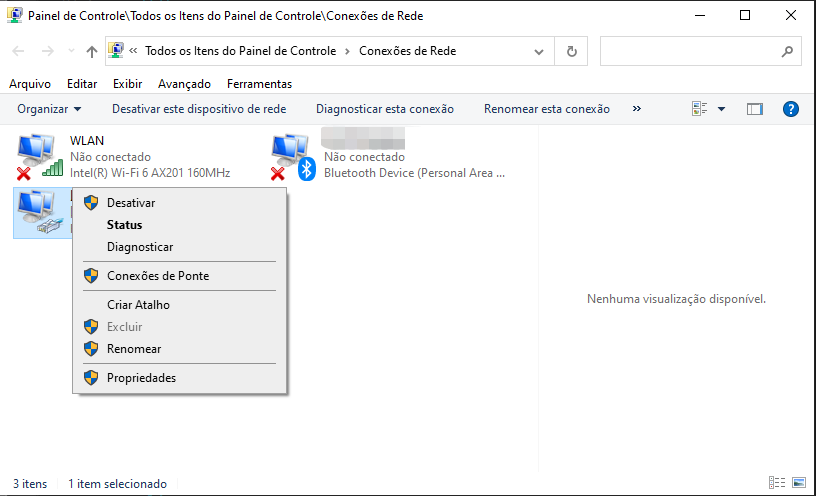Close the Conexões de Rede window

(x=790, y=15)
